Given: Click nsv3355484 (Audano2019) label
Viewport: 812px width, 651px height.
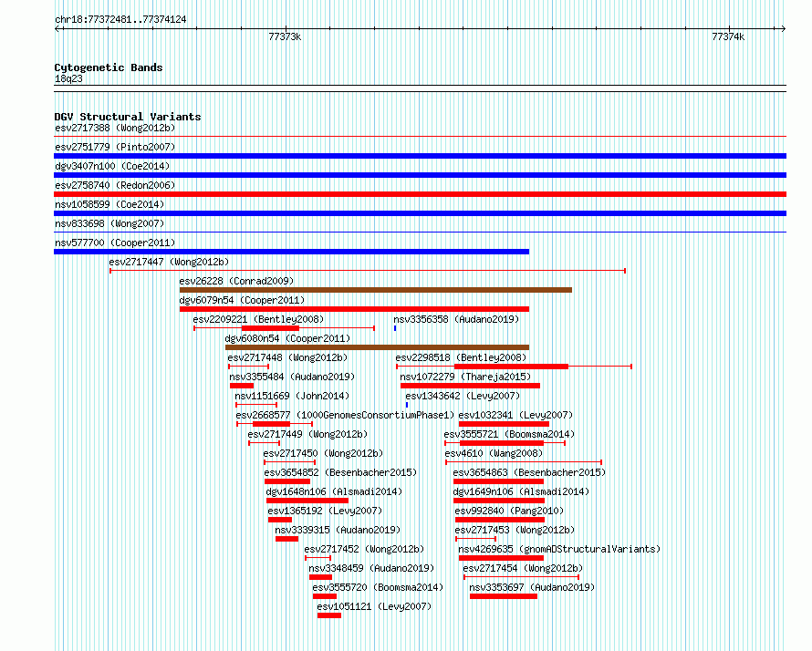Looking at the screenshot, I should pos(292,377).
